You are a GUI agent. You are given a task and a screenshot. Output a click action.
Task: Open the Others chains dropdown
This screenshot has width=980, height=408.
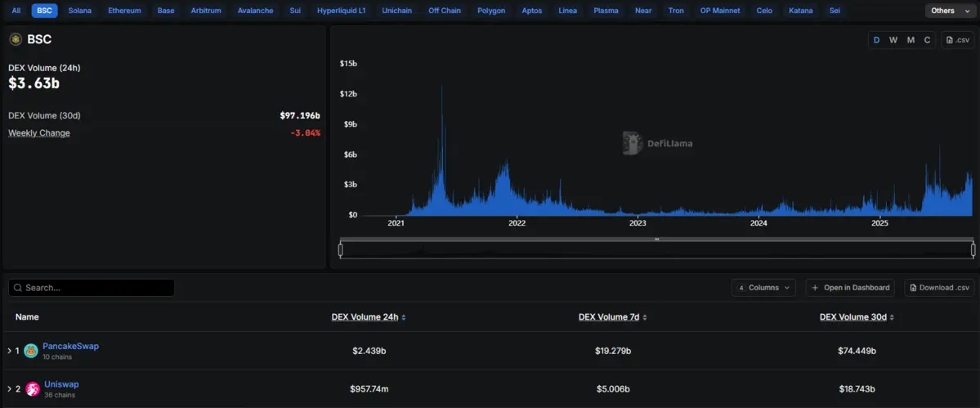coord(948,11)
